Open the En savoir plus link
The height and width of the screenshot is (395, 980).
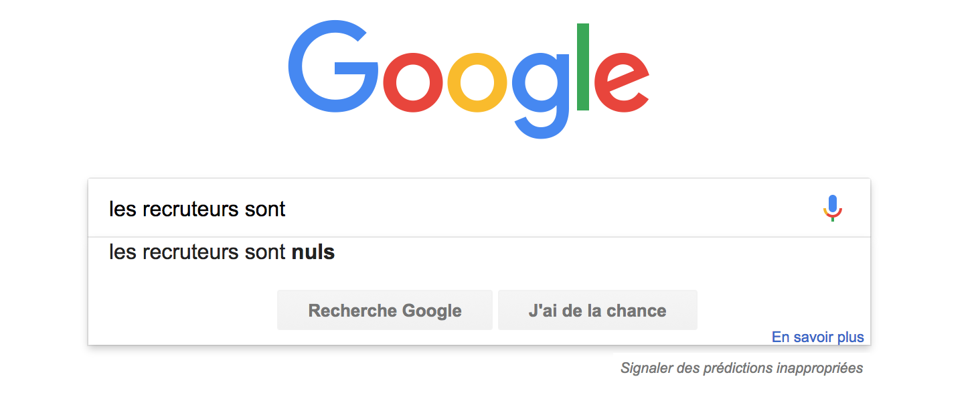818,337
